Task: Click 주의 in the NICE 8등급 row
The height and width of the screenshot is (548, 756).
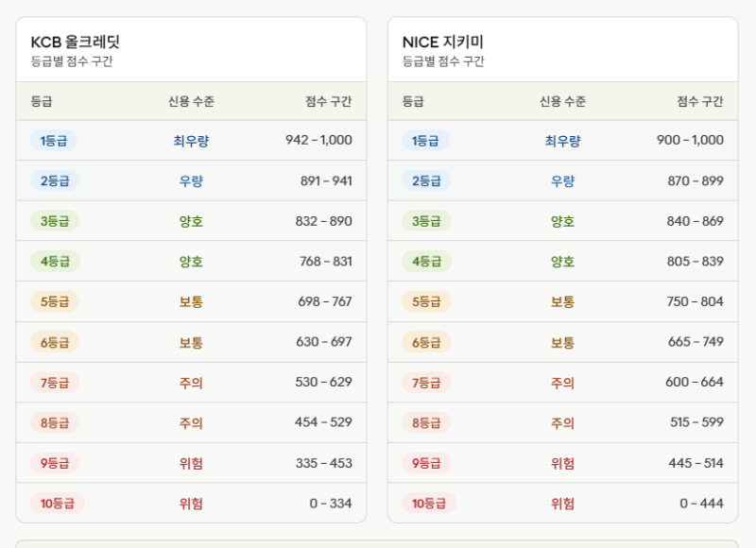Action: tap(563, 423)
